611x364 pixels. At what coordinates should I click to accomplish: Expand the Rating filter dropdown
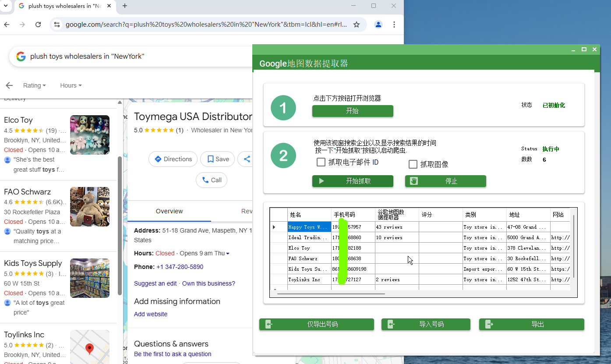34,85
